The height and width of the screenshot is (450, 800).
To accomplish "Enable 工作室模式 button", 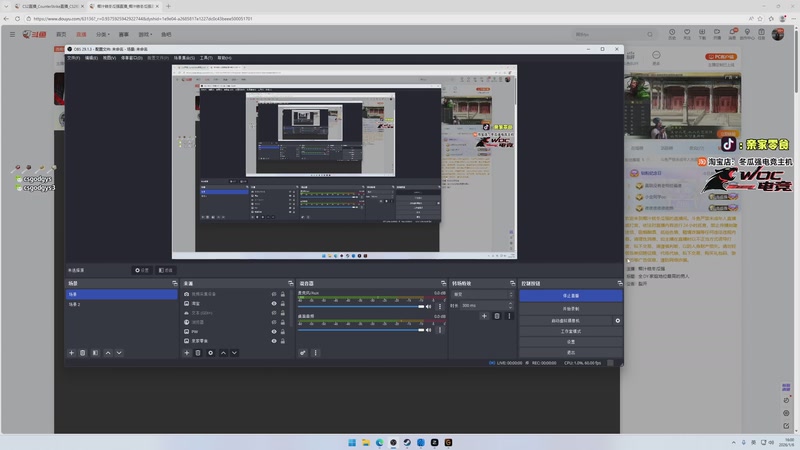I will 570,332.
